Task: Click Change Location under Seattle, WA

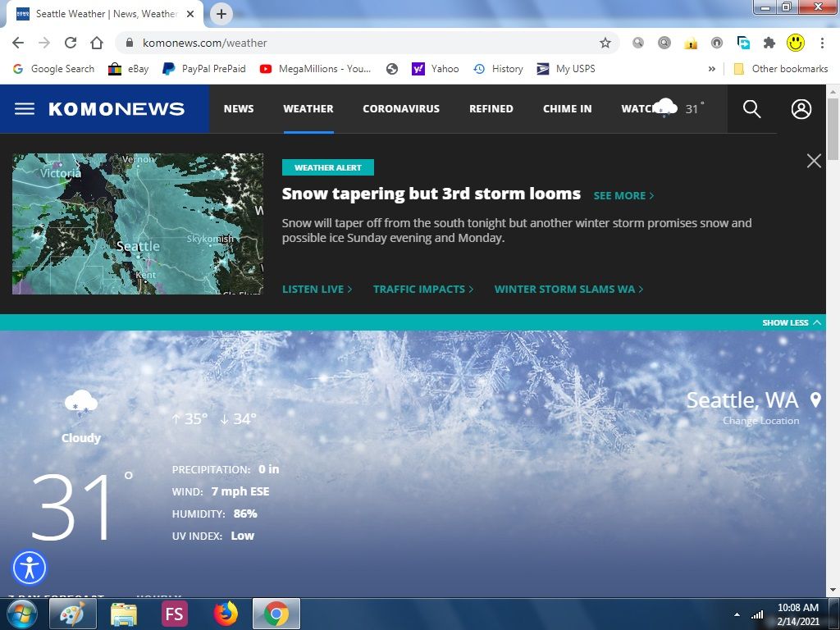Action: 760,421
